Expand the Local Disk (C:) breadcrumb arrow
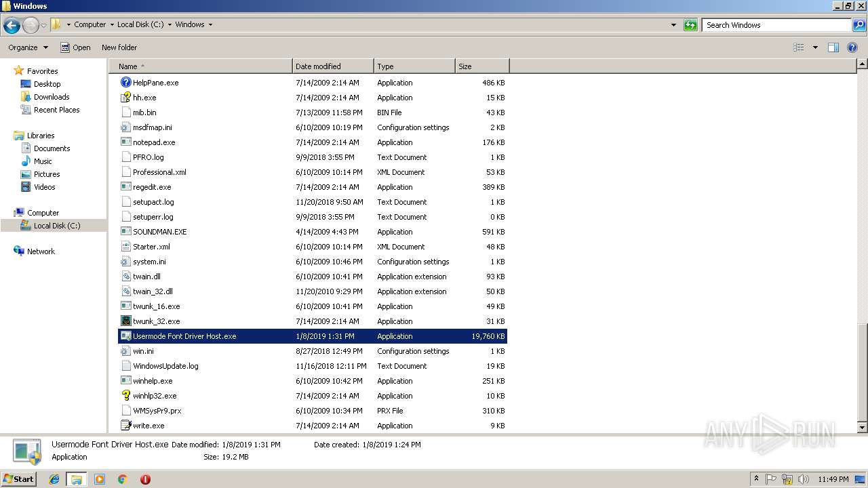 (x=170, y=24)
